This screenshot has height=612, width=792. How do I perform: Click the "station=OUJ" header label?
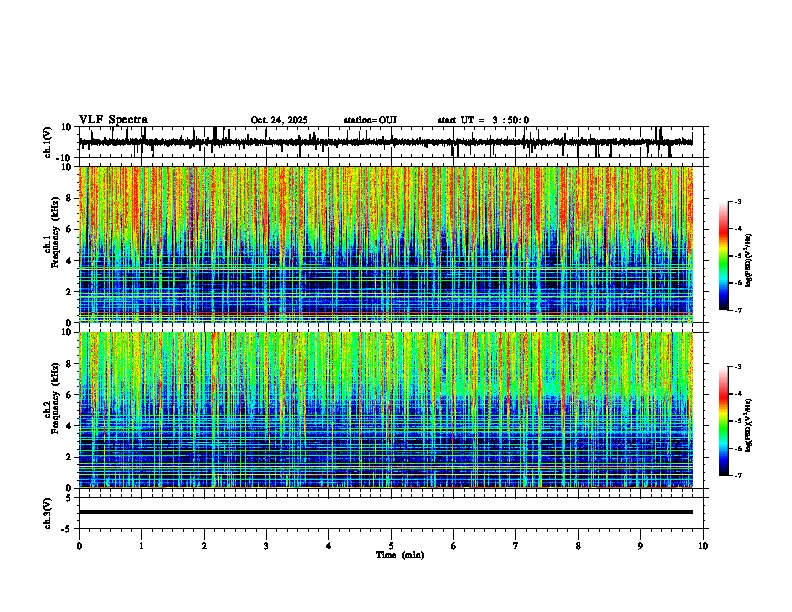[x=370, y=120]
